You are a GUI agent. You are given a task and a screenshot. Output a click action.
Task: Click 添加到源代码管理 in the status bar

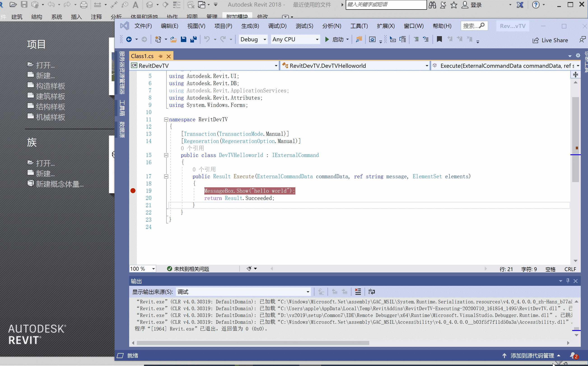coord(532,356)
